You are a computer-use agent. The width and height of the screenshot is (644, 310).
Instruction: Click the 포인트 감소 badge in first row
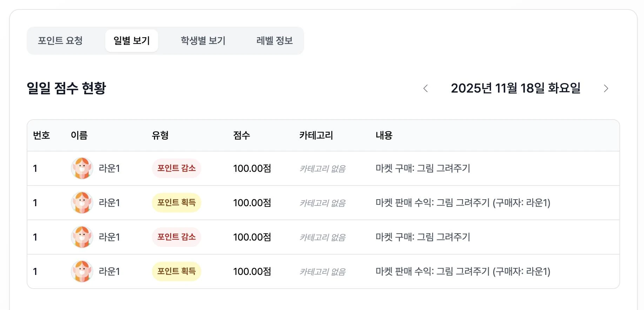coord(176,168)
